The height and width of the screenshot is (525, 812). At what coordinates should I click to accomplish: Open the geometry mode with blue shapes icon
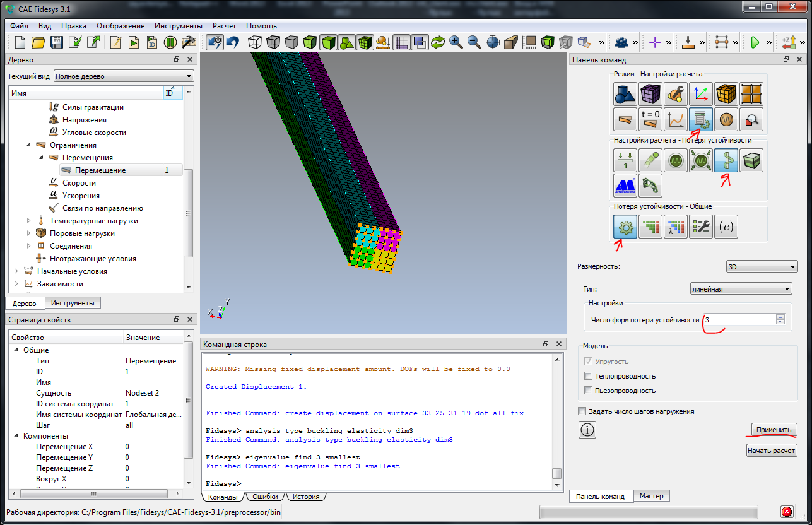(625, 94)
